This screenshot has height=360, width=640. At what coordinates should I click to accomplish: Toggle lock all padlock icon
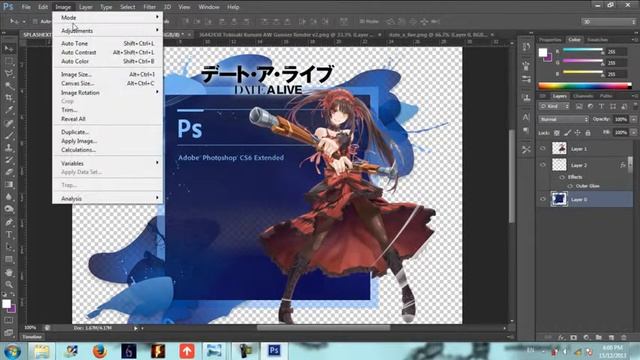tap(588, 133)
